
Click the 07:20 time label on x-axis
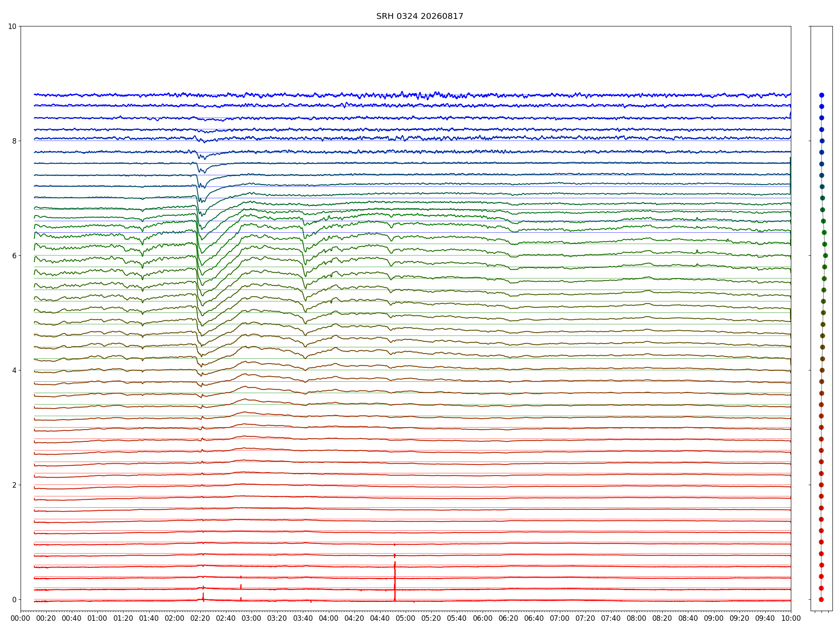click(x=585, y=618)
